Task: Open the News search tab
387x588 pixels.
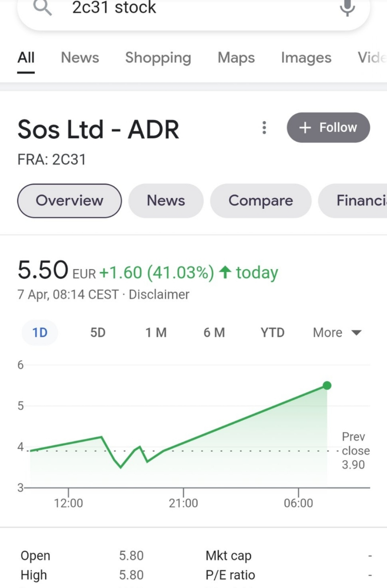Action: click(x=80, y=58)
